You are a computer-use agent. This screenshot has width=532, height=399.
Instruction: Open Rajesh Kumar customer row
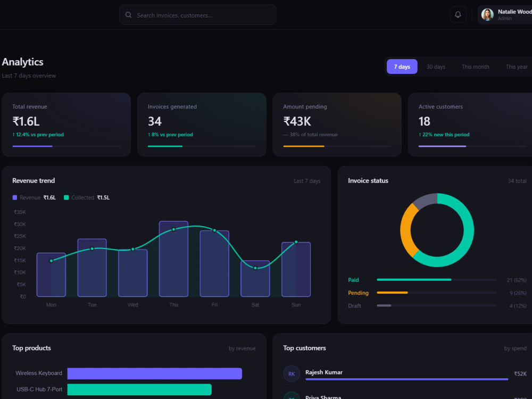click(x=405, y=373)
